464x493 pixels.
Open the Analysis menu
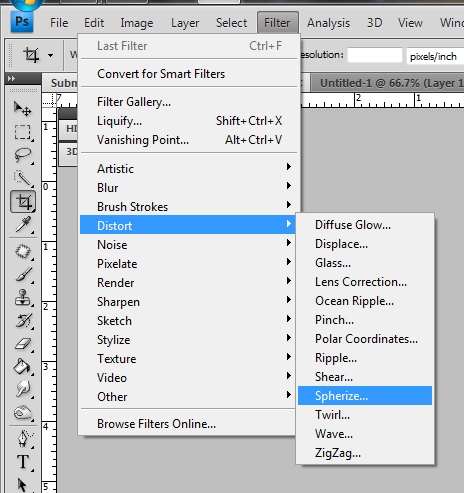[x=328, y=23]
